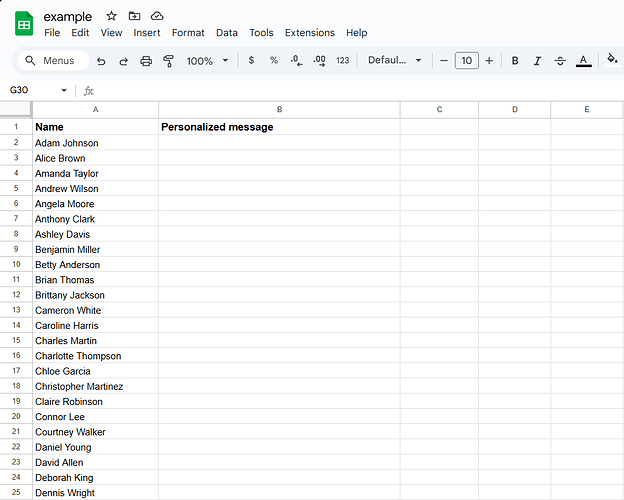624x500 pixels.
Task: Click the undo arrow icon
Action: point(101,61)
